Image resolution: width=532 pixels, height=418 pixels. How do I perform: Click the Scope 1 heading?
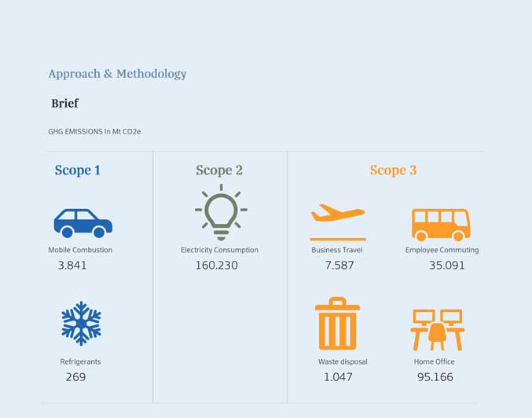(x=78, y=170)
